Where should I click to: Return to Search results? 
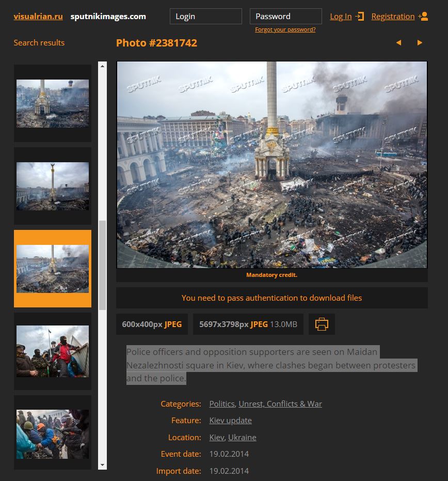point(39,43)
